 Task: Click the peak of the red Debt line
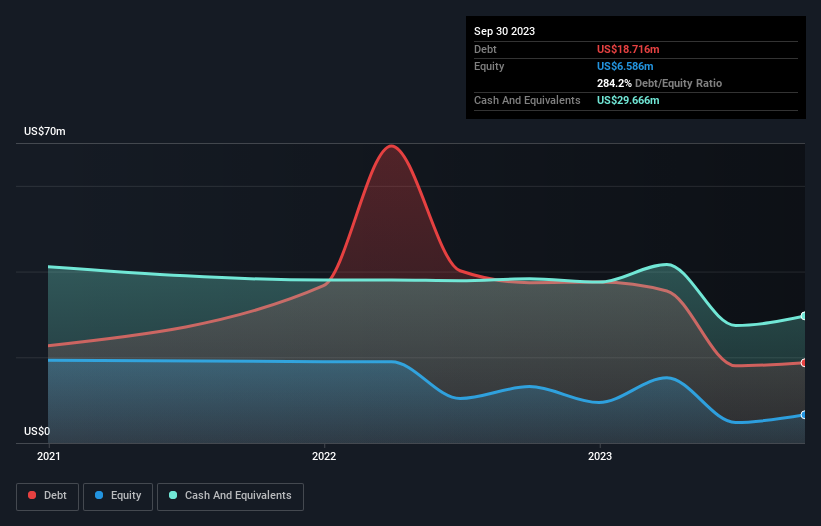click(391, 146)
